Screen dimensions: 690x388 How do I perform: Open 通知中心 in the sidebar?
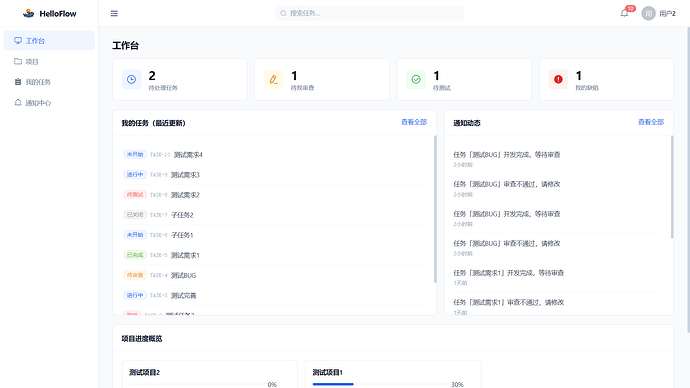[49, 102]
